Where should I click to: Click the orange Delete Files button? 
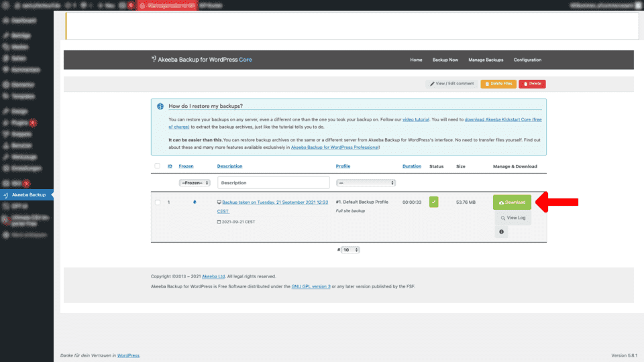[498, 84]
